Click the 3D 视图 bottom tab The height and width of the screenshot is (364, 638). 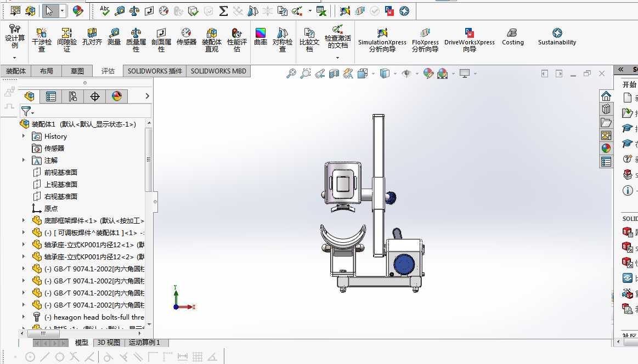[108, 343]
